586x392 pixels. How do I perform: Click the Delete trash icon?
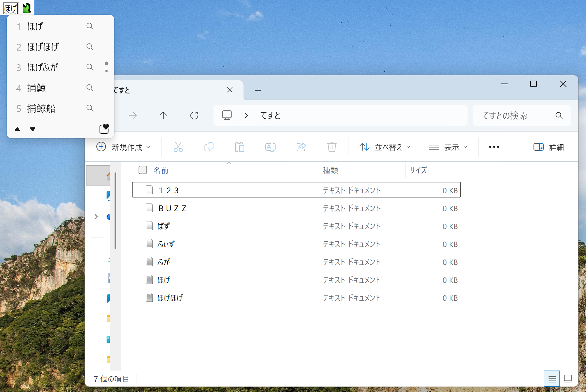click(x=332, y=147)
